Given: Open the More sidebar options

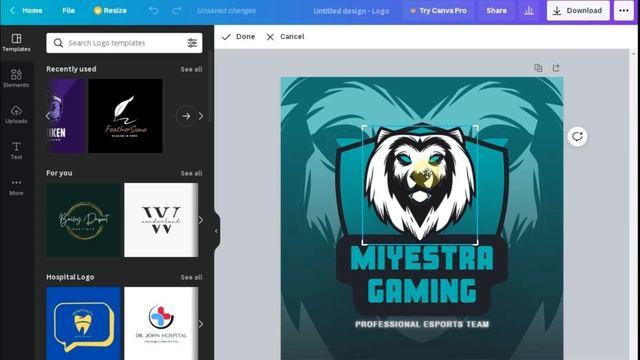Looking at the screenshot, I should [x=16, y=187].
